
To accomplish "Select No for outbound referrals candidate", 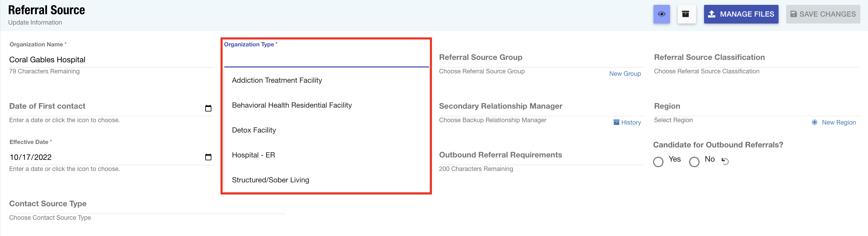I will 694,162.
